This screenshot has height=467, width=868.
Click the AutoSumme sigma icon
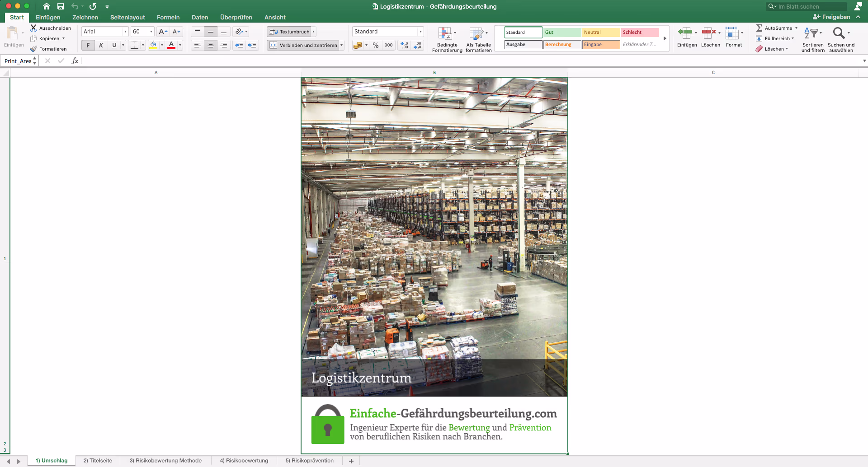click(x=759, y=28)
